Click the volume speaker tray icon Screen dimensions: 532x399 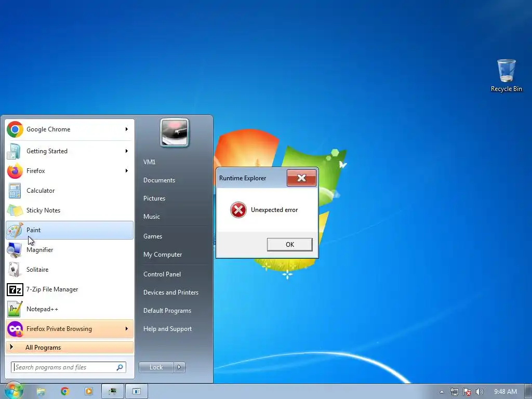pos(479,392)
